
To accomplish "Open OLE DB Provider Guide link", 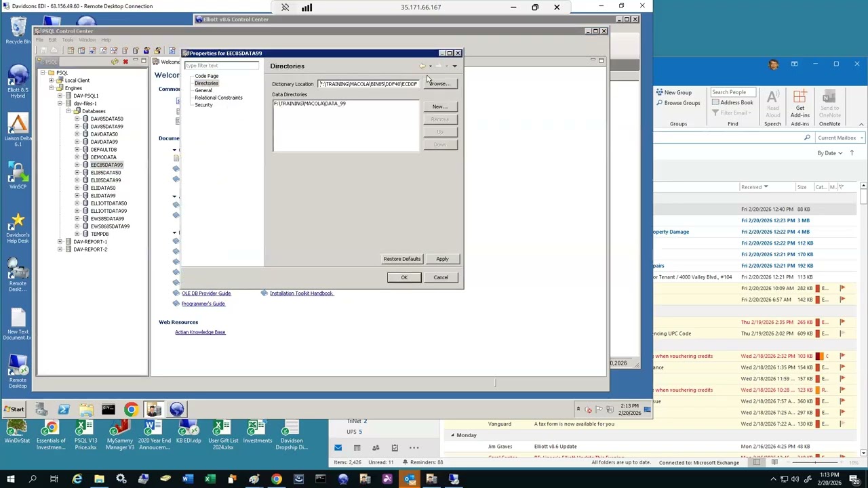I will click(206, 293).
